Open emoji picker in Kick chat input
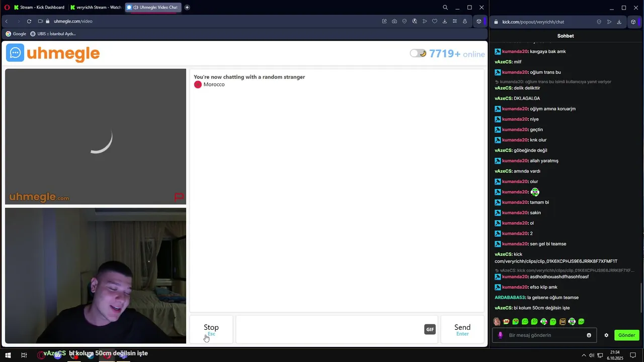Viewport: 644px width, 362px height. 589,335
